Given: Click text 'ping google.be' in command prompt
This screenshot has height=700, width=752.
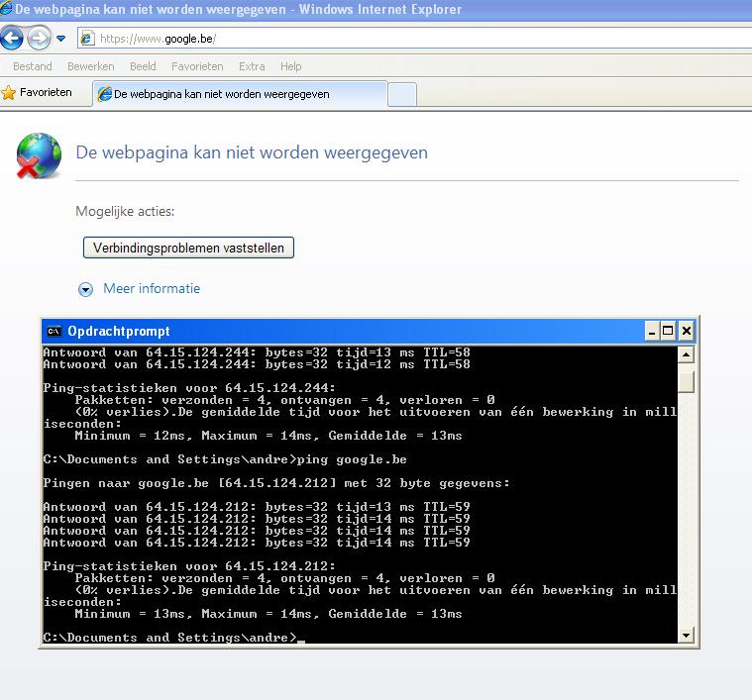Looking at the screenshot, I should 352,459.
